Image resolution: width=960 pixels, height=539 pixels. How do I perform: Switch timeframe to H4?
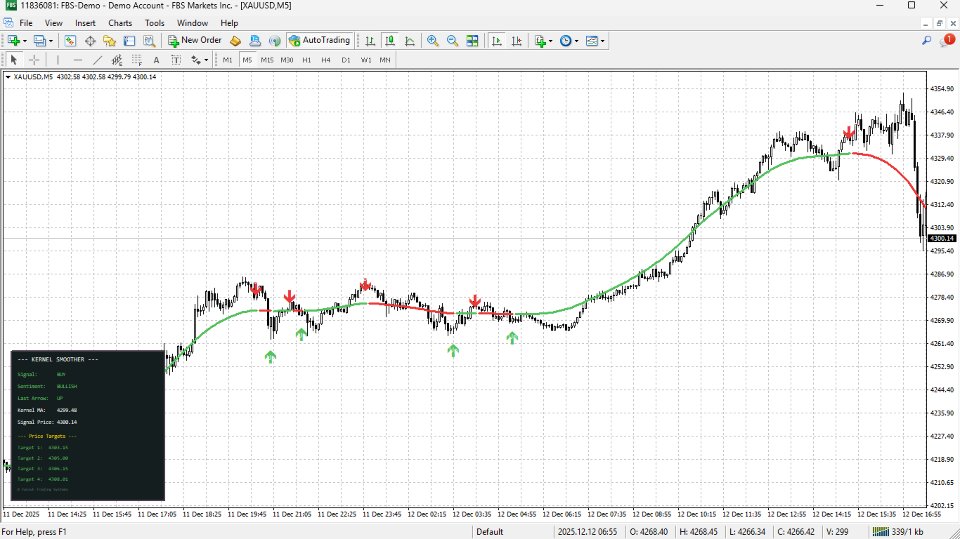pyautogui.click(x=326, y=59)
